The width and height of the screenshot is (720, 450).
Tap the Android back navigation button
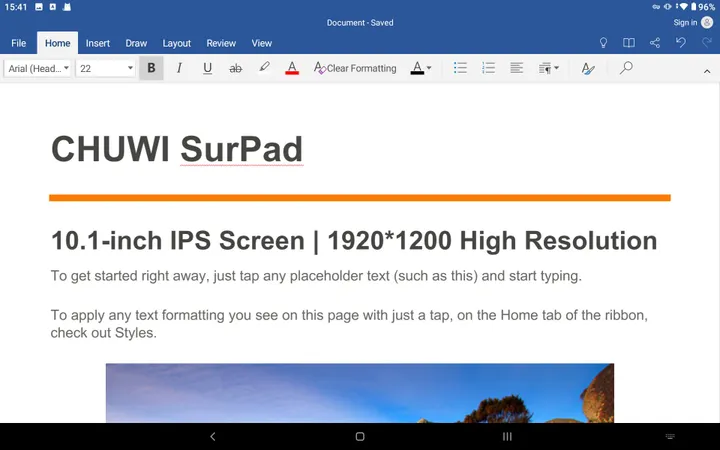point(213,436)
